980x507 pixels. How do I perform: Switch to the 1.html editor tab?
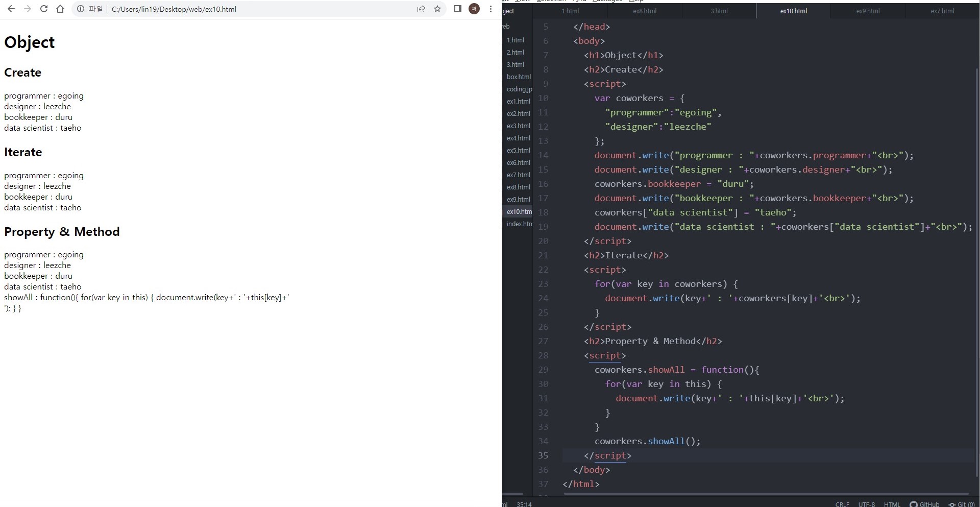tap(570, 11)
